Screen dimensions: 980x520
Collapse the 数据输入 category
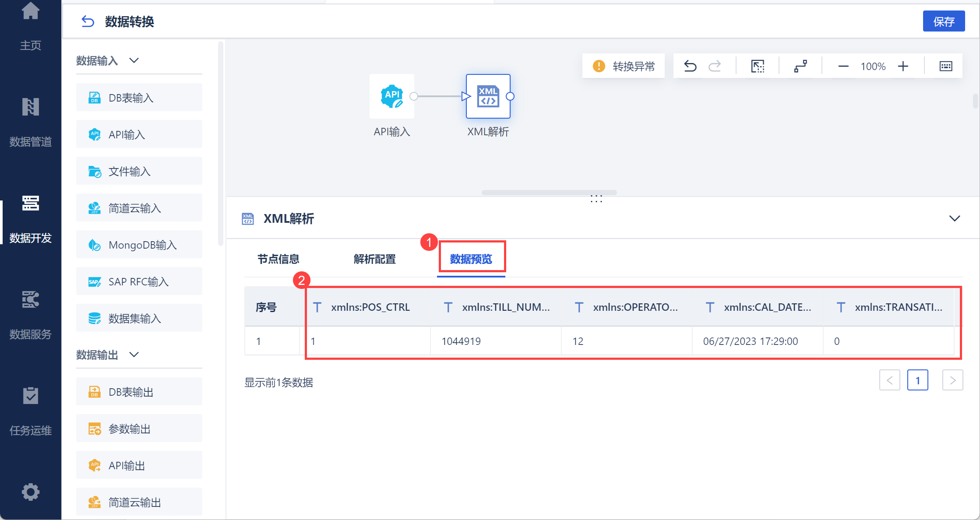click(x=134, y=60)
